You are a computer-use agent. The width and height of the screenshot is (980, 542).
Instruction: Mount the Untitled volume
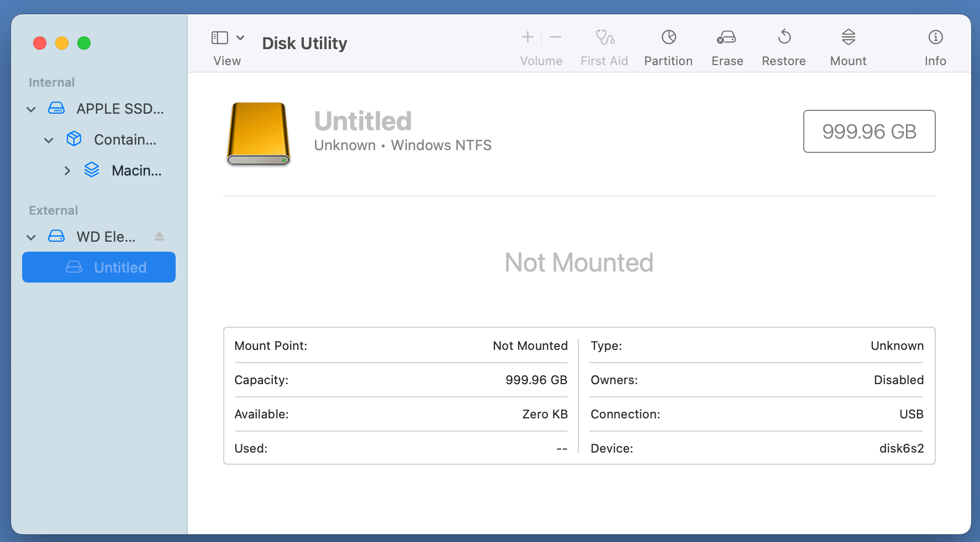(848, 47)
